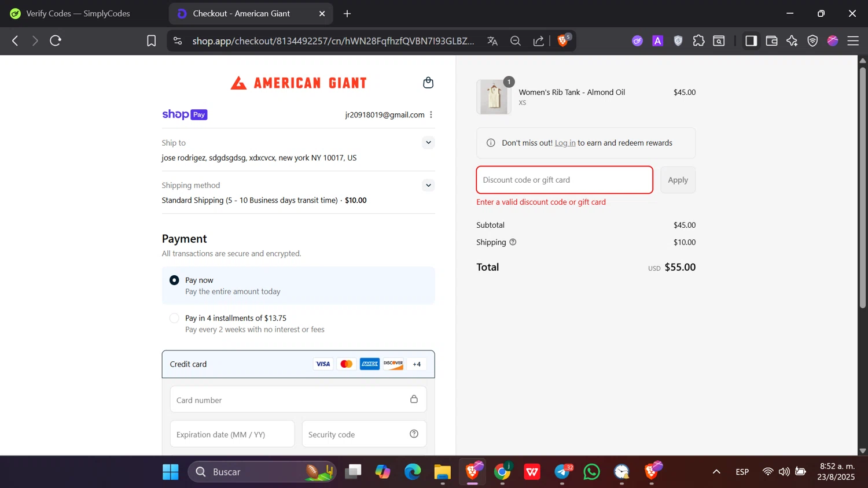This screenshot has height=488, width=868.
Task: Show hidden system tray icons
Action: coord(716,472)
